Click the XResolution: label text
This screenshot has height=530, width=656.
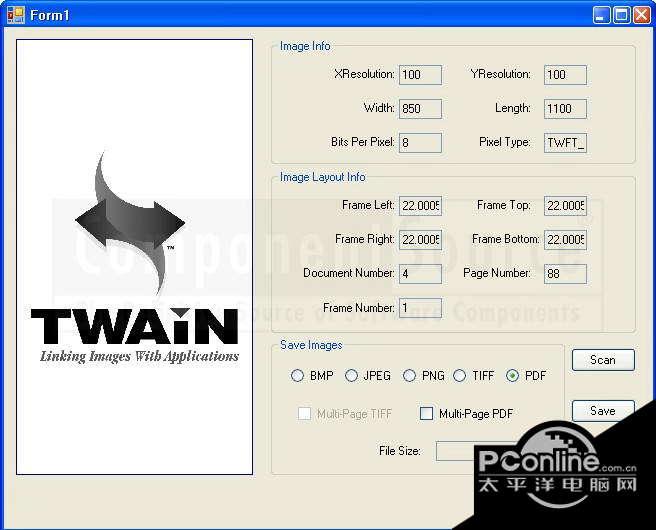[364, 74]
